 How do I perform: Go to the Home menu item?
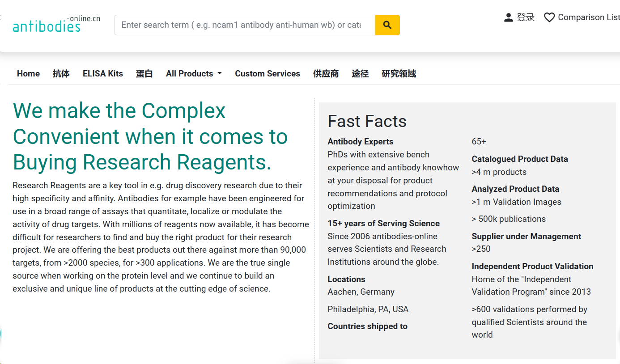28,74
